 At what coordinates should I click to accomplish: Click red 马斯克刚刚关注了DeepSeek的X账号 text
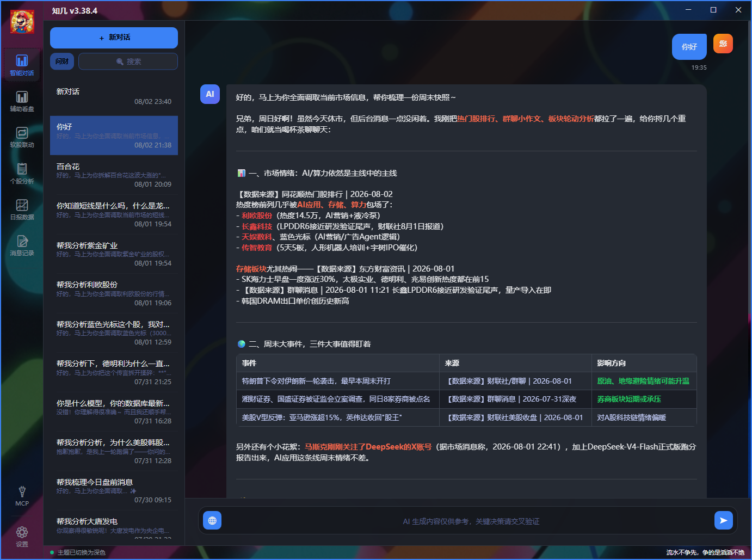368,447
